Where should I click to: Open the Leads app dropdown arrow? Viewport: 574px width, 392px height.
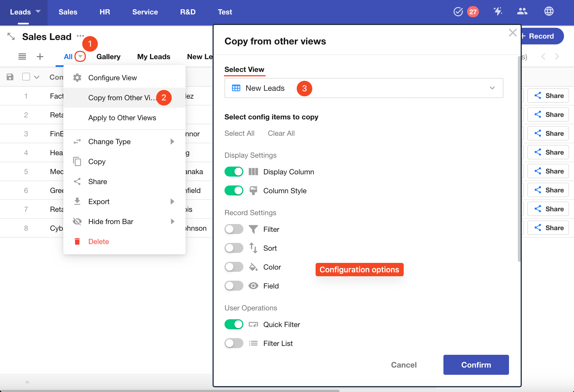tap(38, 12)
